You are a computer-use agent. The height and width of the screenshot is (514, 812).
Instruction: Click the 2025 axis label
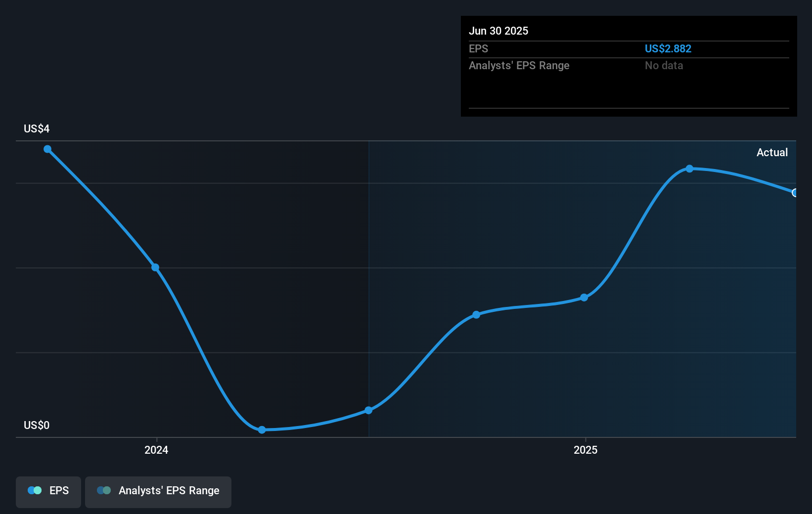[x=586, y=450]
